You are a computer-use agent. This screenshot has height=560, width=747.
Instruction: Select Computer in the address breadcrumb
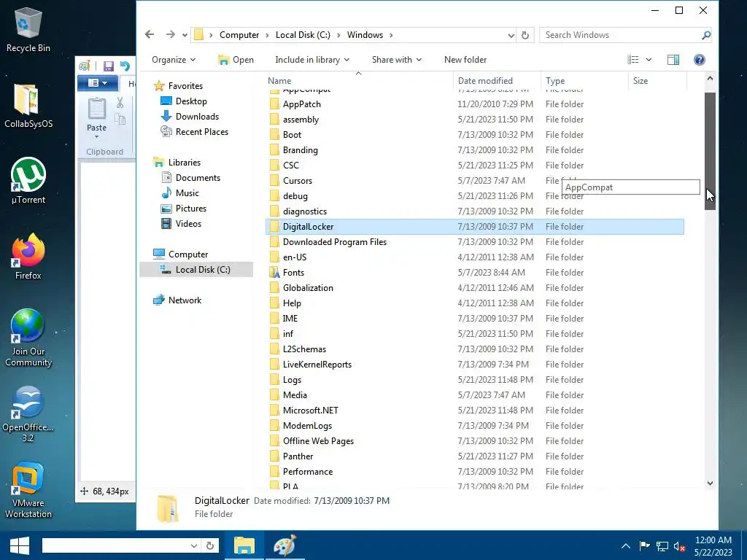[x=239, y=35]
